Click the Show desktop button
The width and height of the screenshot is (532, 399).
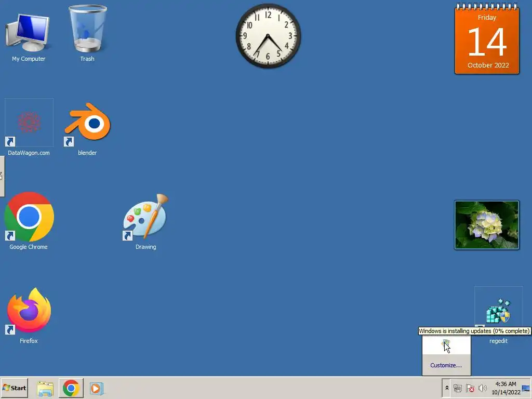(526, 388)
